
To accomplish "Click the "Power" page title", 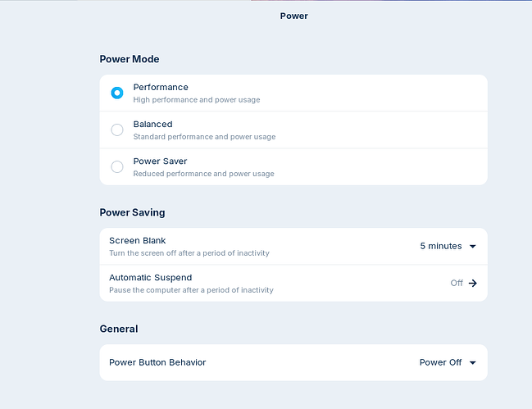I will [x=293, y=16].
